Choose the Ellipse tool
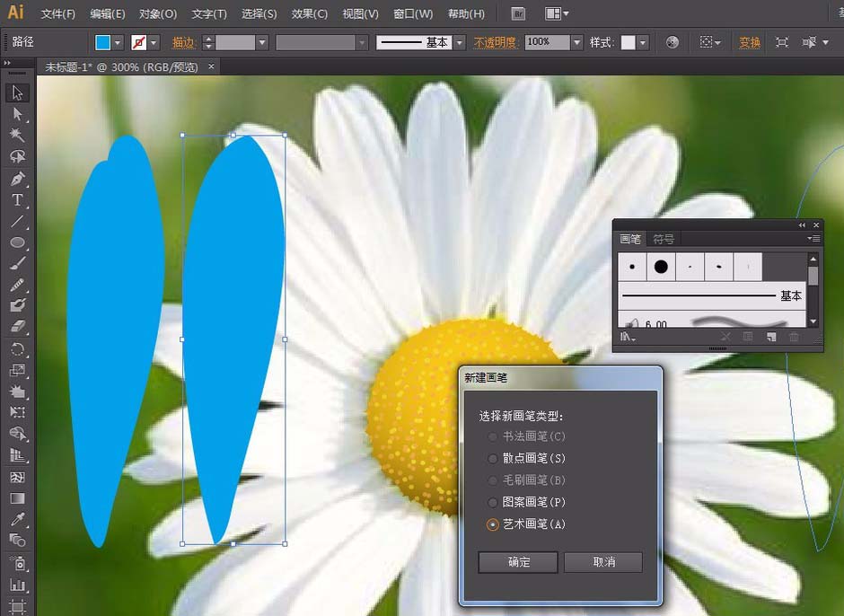The height and width of the screenshot is (616, 844). (x=17, y=242)
